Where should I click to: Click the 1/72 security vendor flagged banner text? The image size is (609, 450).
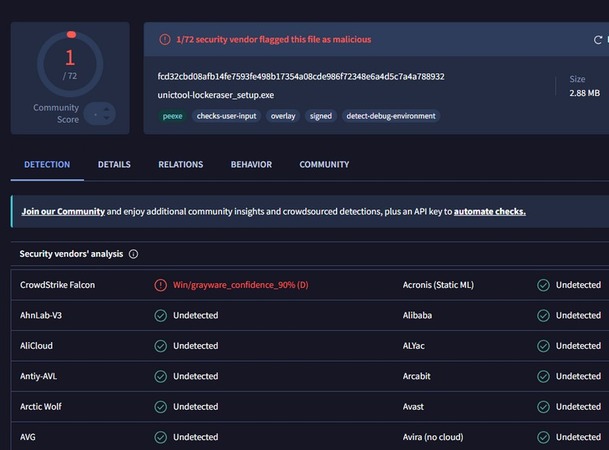pyautogui.click(x=274, y=39)
